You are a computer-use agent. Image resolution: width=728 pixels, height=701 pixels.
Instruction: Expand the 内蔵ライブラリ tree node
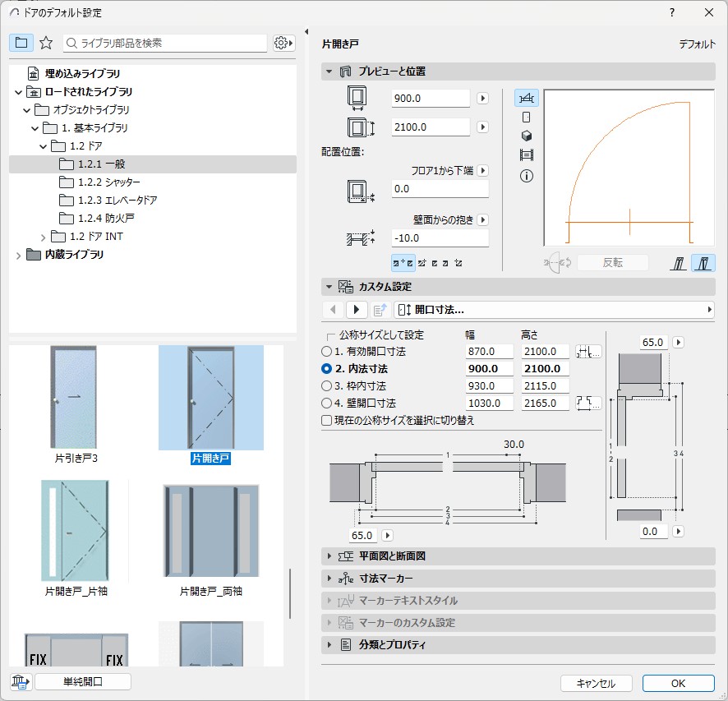19,255
